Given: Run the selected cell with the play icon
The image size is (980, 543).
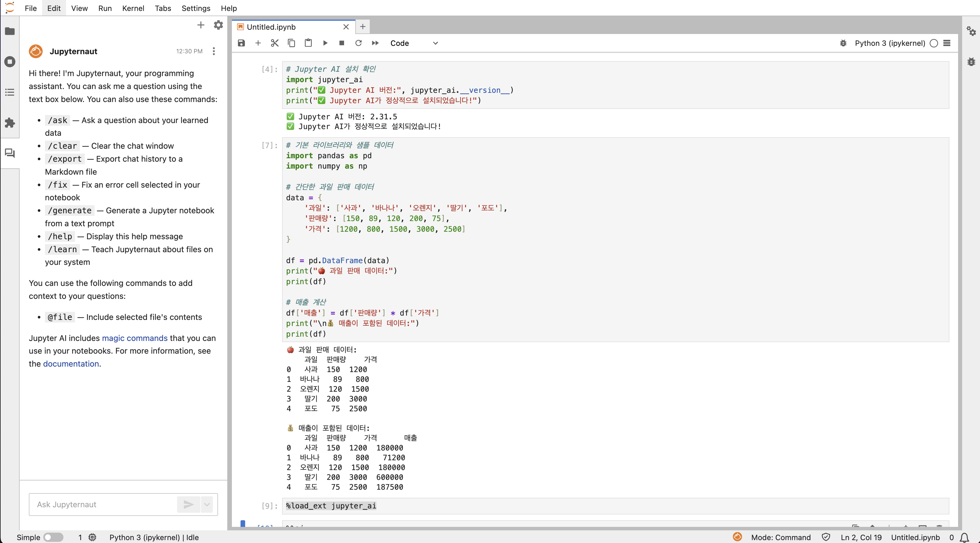Looking at the screenshot, I should tap(325, 43).
